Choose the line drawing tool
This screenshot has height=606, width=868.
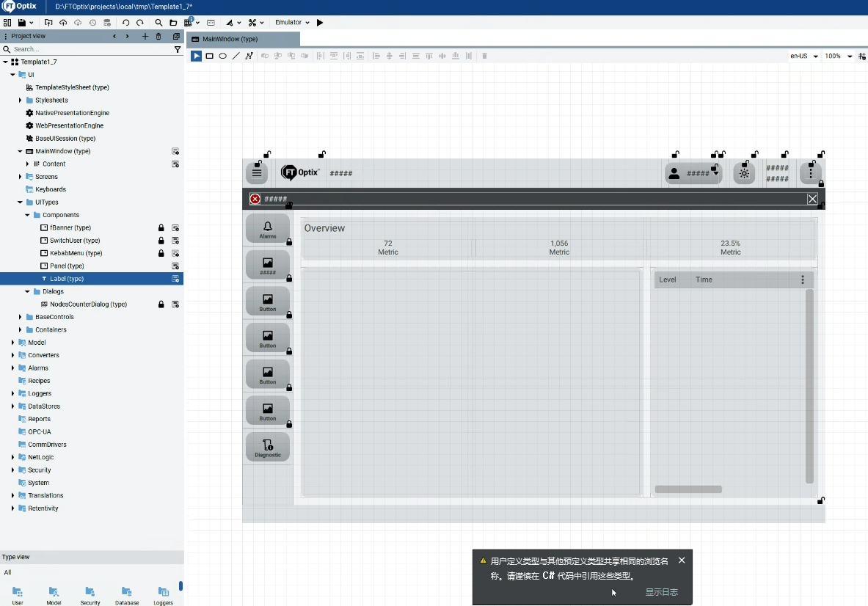[x=236, y=56]
